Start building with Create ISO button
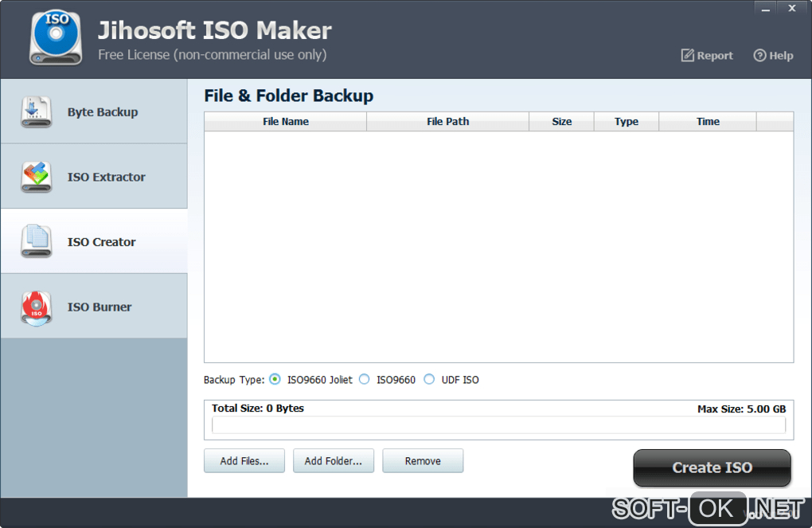Screen dimensions: 812x528 (x=712, y=467)
